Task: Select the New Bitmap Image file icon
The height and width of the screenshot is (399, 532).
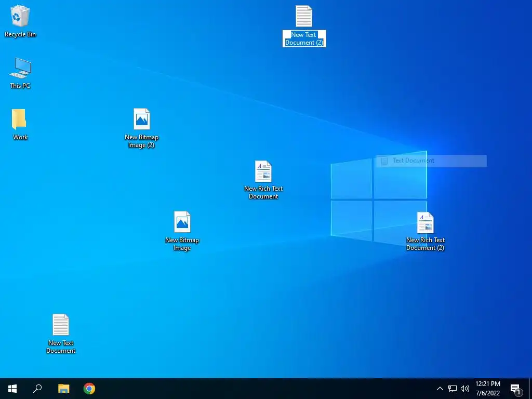Action: (x=182, y=222)
